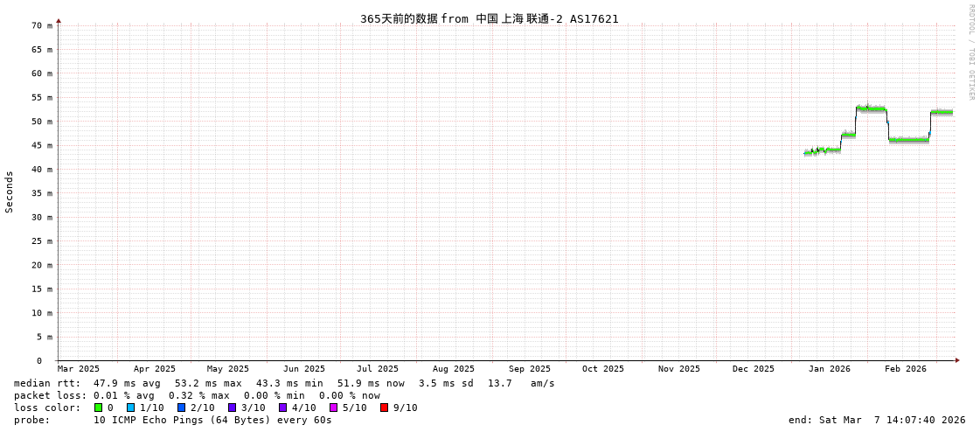Click the arrow at the x-axis right end

(957, 360)
